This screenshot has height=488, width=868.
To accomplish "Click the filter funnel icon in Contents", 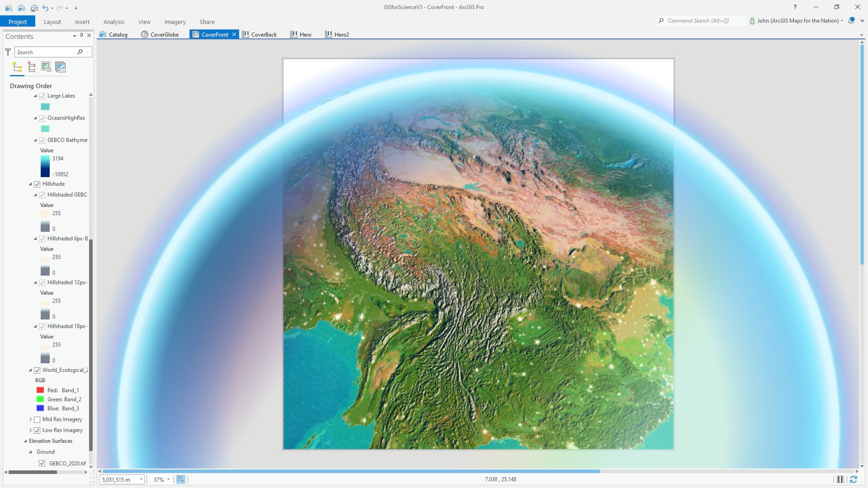I will point(8,52).
